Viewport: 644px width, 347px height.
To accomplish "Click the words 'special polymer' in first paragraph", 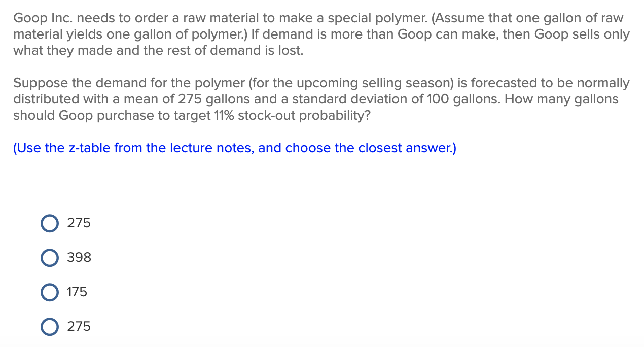I will [x=377, y=18].
